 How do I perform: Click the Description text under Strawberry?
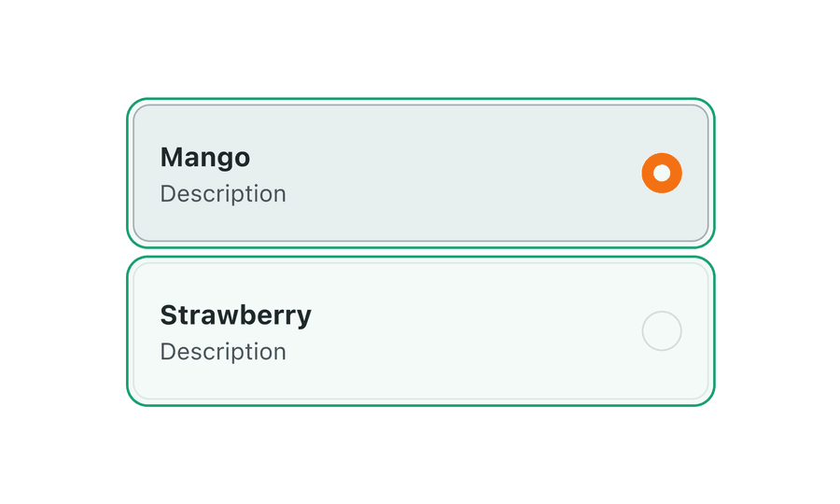coord(223,352)
